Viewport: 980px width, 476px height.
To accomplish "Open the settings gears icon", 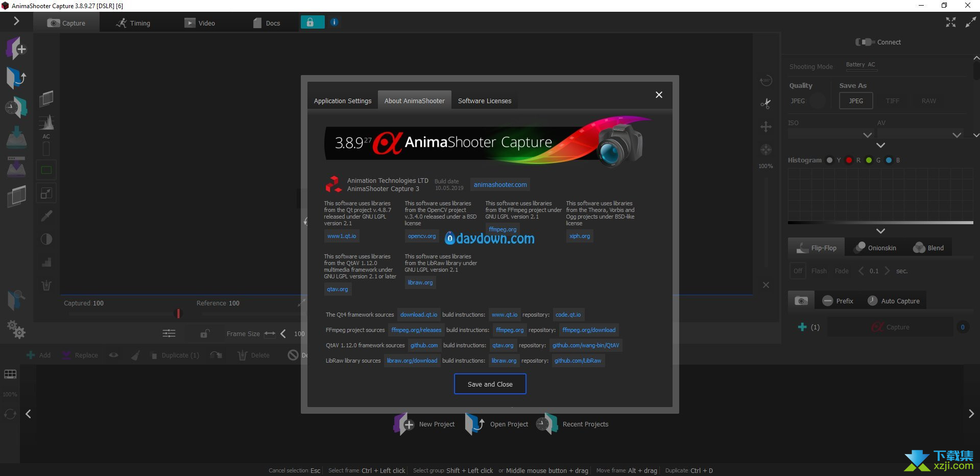I will point(16,329).
